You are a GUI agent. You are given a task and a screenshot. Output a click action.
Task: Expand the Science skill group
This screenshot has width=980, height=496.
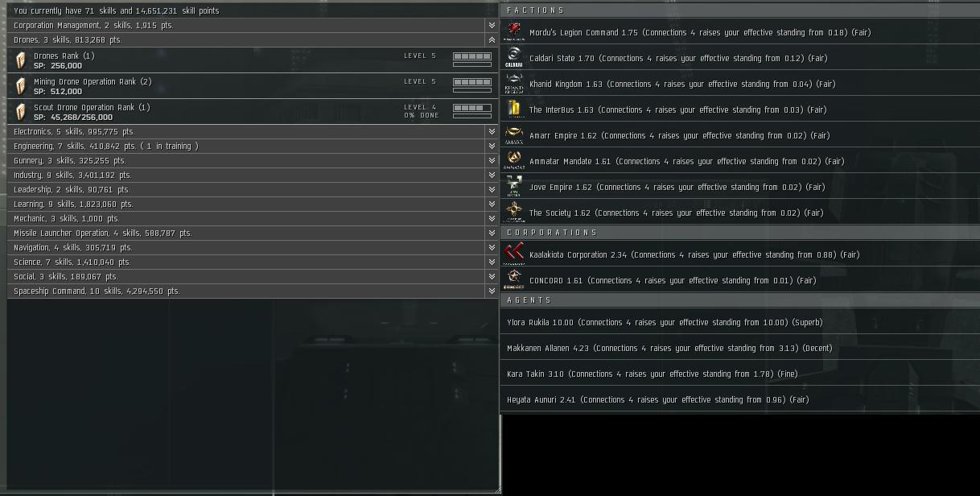(492, 262)
